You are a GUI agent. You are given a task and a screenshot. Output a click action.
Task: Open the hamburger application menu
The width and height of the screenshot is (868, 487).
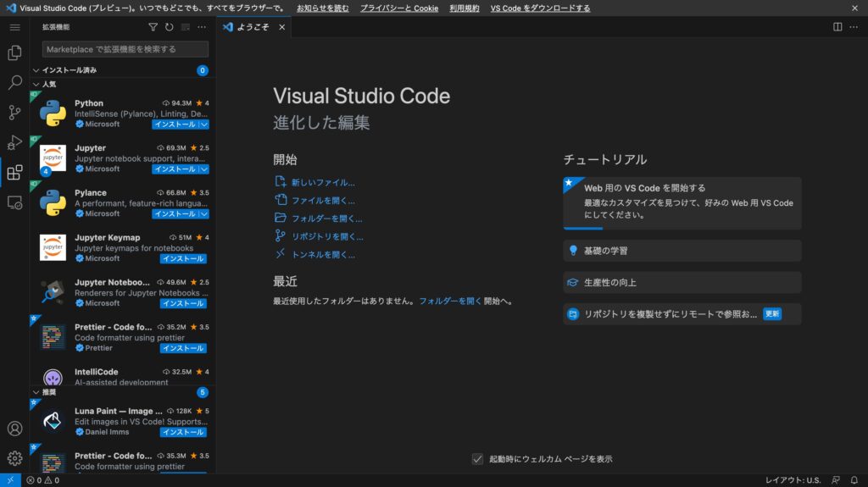pyautogui.click(x=14, y=27)
